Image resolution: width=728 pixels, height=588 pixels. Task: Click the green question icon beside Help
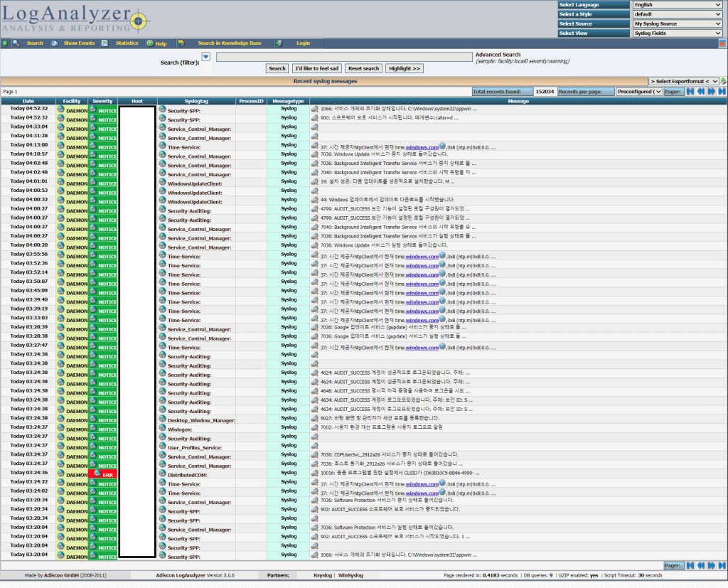click(x=150, y=43)
